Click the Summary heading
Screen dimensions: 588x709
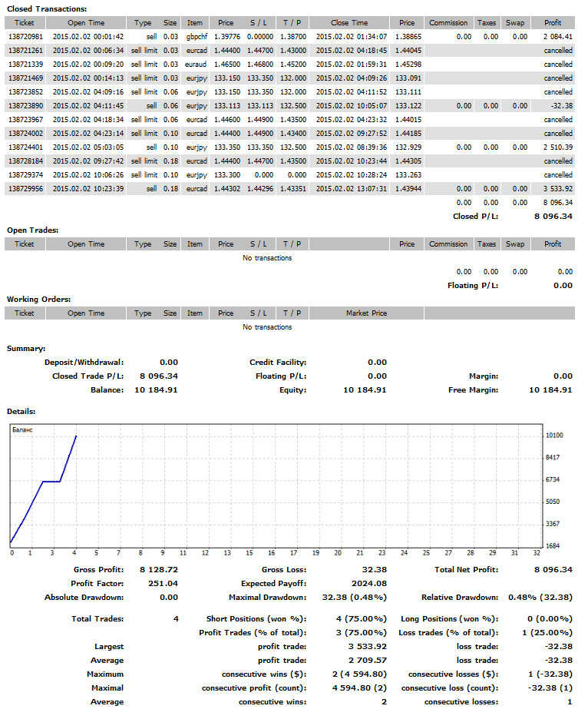click(26, 349)
